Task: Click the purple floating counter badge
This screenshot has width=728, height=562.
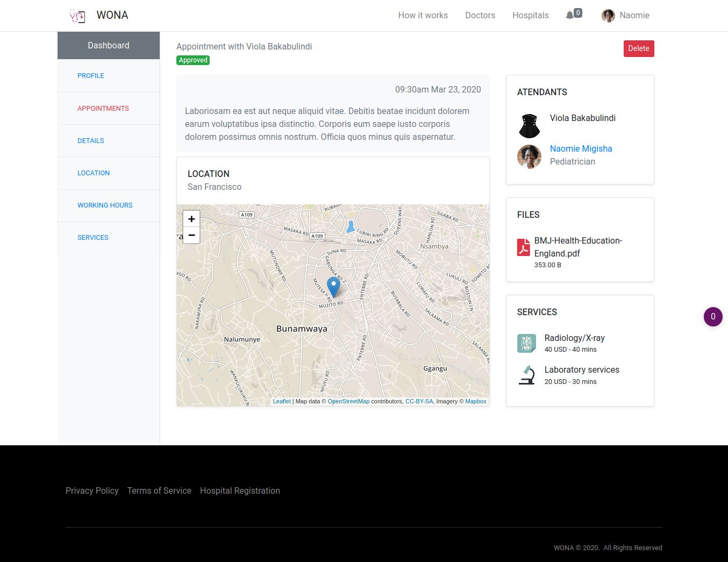Action: (713, 317)
